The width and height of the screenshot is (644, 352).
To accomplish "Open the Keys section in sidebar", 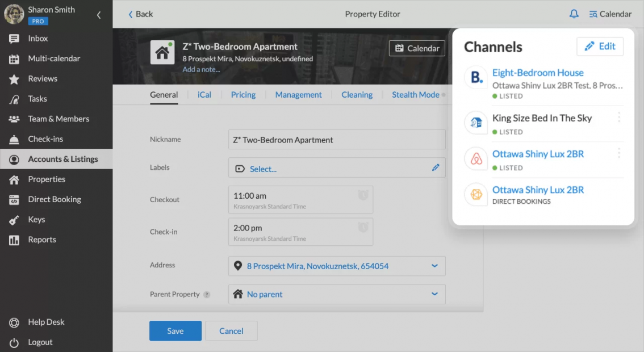I will click(x=36, y=220).
